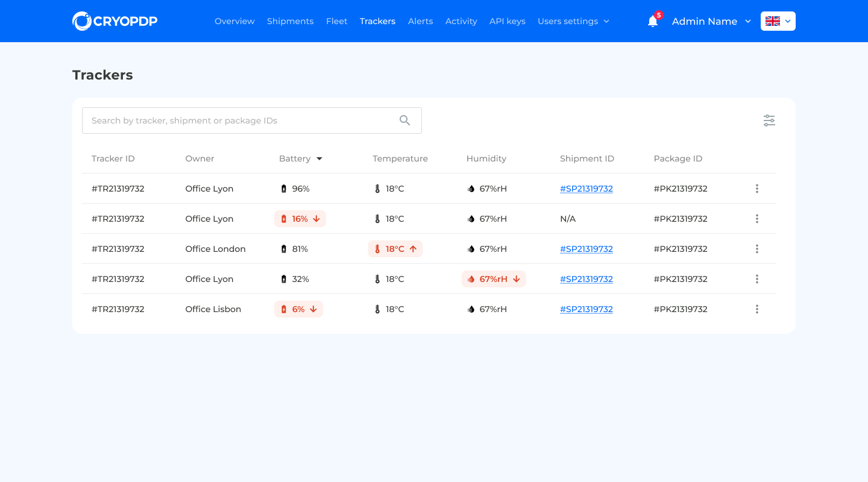This screenshot has width=868, height=482.
Task: Click tracker ID in Office London row
Action: click(118, 249)
